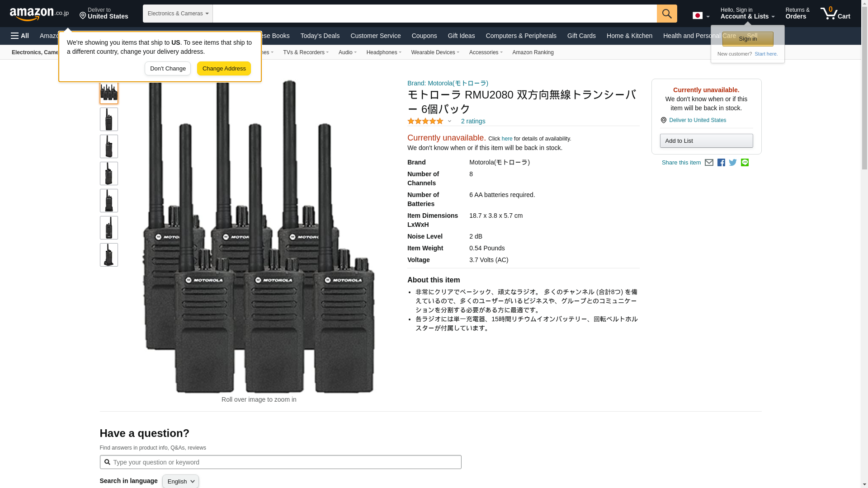Screen dimensions: 868x488
Task: Open the Wearable Devices submenu
Action: [435, 52]
